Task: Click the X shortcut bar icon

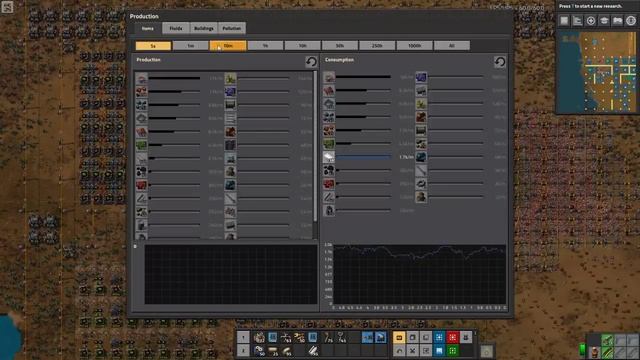Action: [x=412, y=350]
